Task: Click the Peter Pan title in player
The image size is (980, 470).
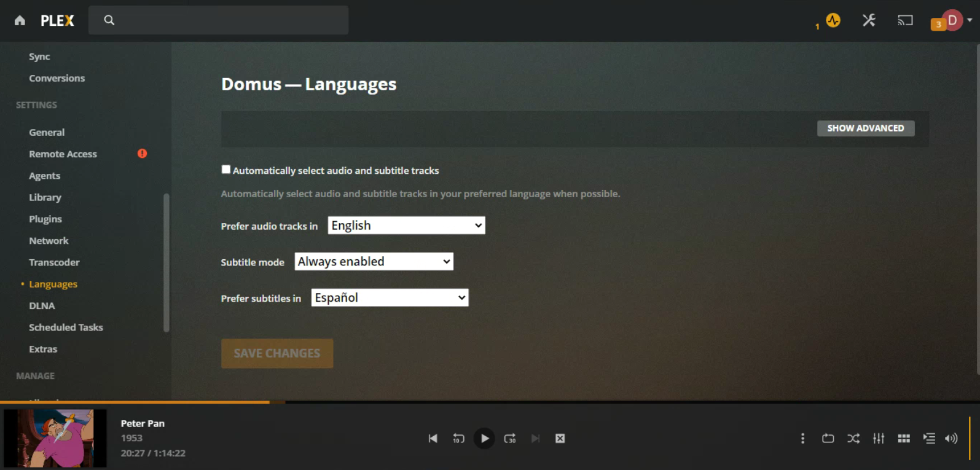Action: point(143,423)
